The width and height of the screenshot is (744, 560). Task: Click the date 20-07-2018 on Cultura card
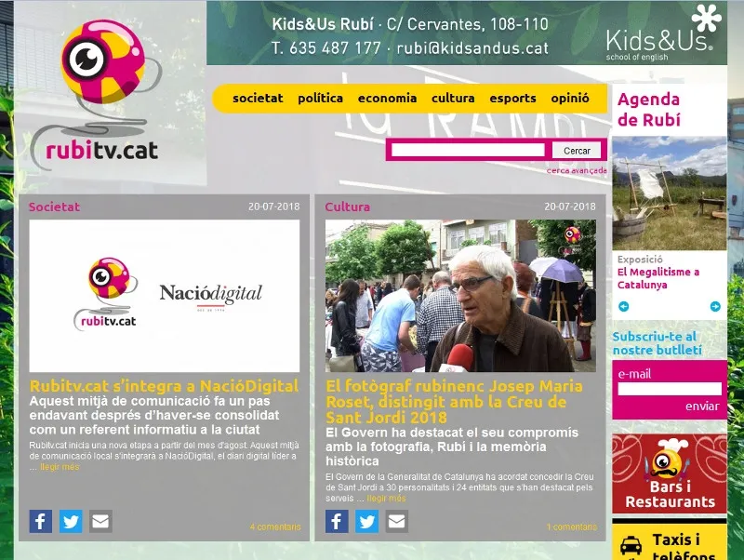(570, 207)
